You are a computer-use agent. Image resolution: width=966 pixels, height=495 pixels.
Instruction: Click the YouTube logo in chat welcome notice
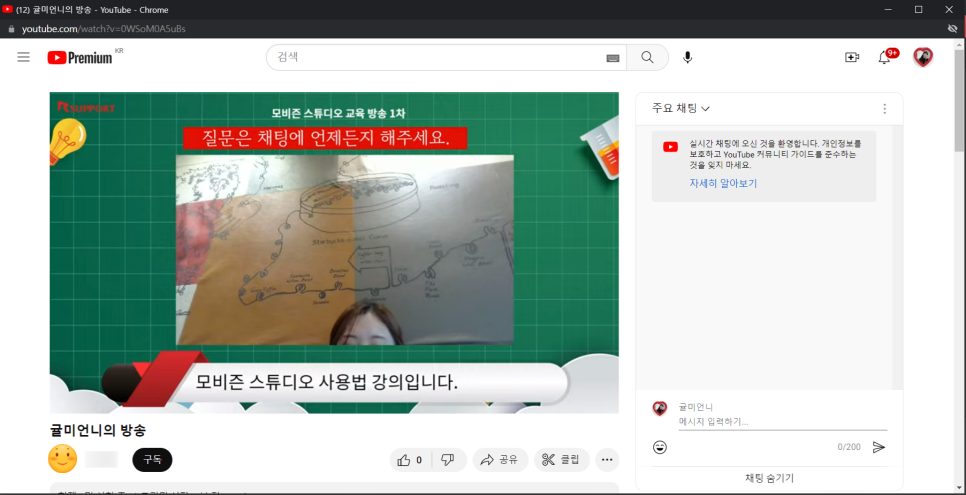click(x=670, y=147)
